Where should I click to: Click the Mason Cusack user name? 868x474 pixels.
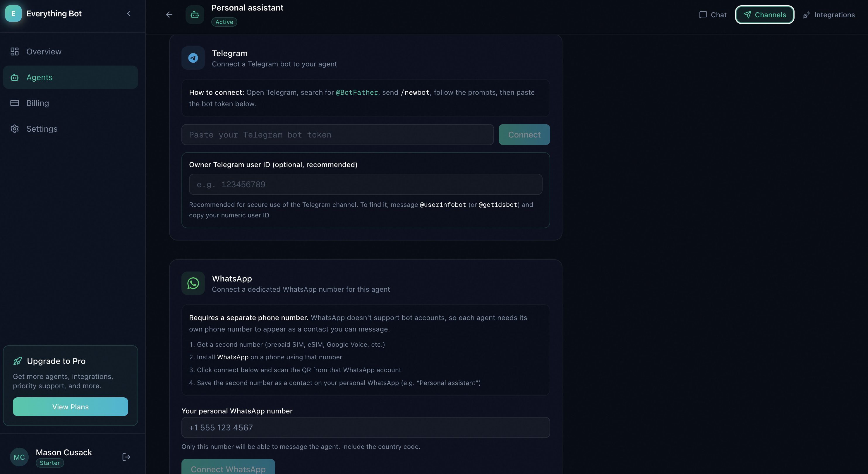pos(64,452)
